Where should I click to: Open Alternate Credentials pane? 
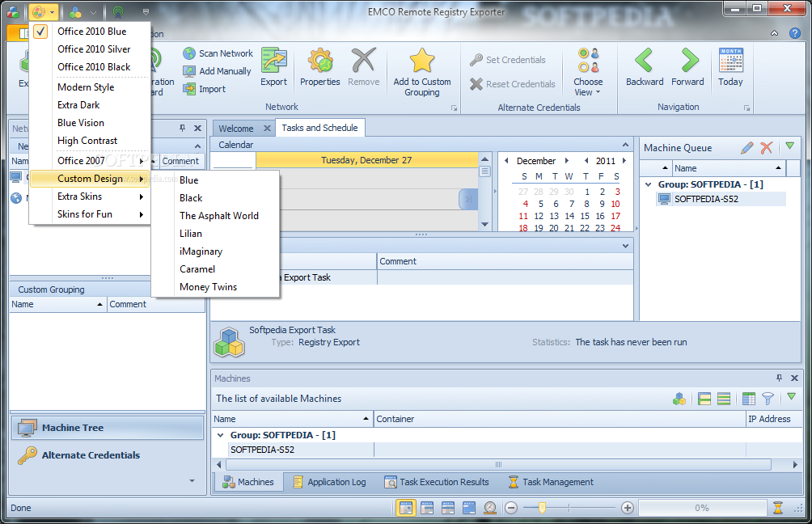pyautogui.click(x=108, y=455)
